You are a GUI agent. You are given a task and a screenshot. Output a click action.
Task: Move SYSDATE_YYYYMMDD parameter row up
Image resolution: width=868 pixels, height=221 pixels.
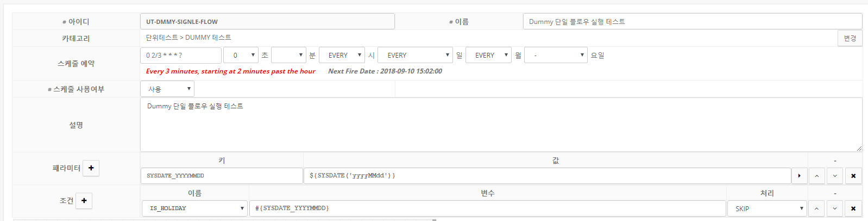pos(816,176)
